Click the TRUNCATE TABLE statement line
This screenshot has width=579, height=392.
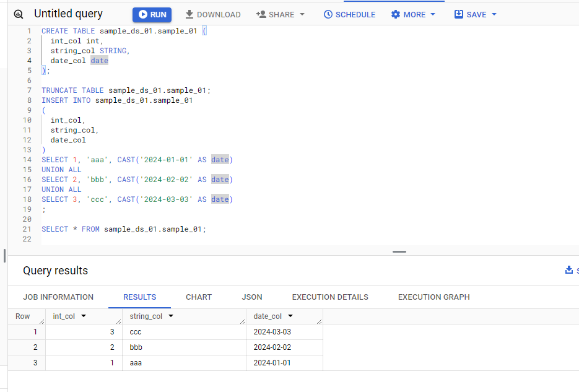pos(126,90)
